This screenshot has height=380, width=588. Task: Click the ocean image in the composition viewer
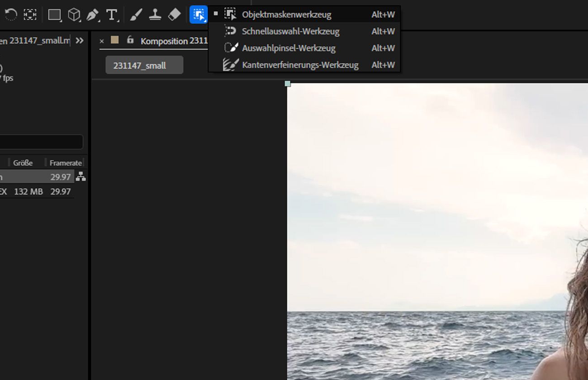click(x=437, y=232)
